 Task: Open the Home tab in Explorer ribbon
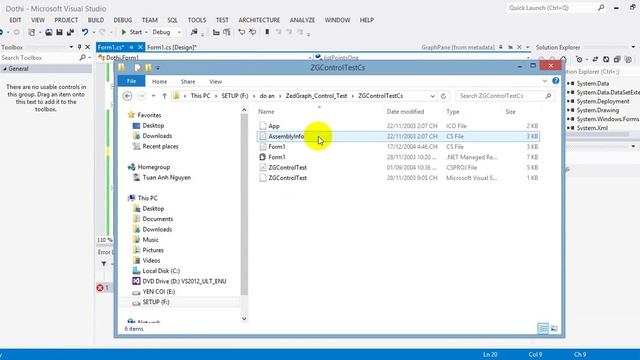coord(160,82)
